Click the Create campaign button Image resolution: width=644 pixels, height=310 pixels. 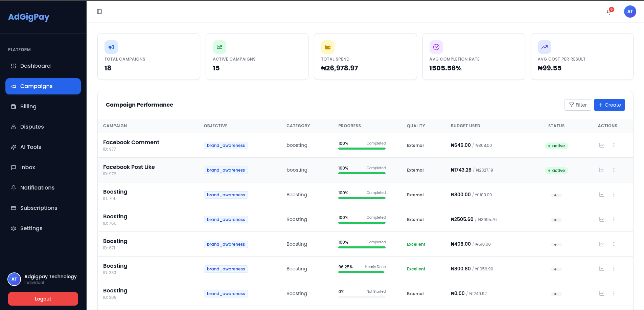[609, 105]
